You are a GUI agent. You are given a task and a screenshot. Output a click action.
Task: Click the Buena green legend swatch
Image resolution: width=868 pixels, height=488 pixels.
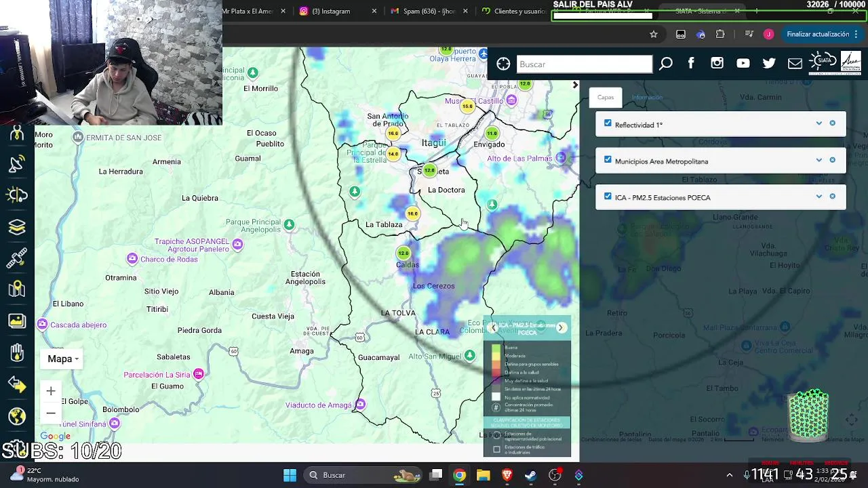(x=496, y=348)
